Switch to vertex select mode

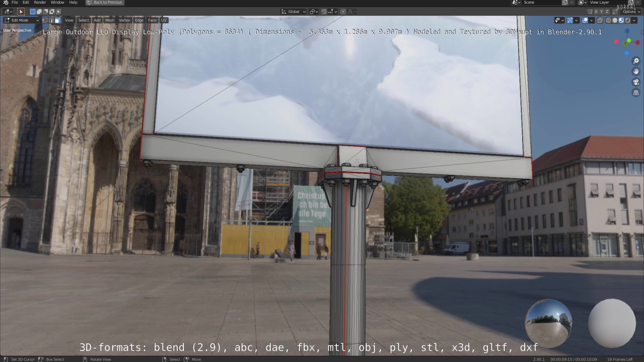point(45,20)
